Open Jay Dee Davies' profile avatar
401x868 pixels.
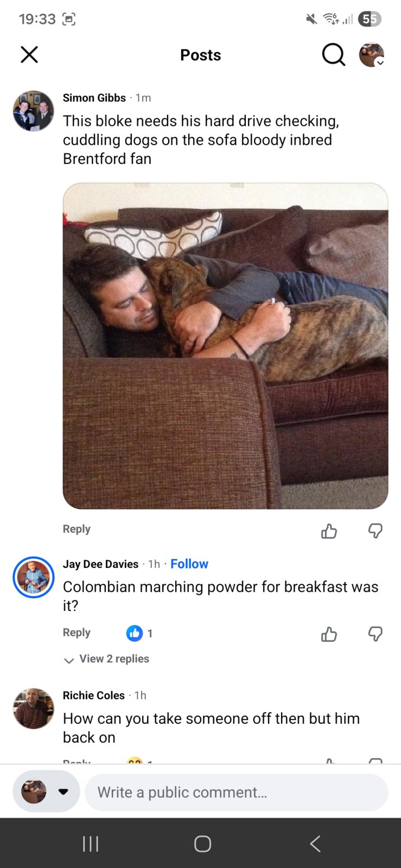pyautogui.click(x=34, y=577)
